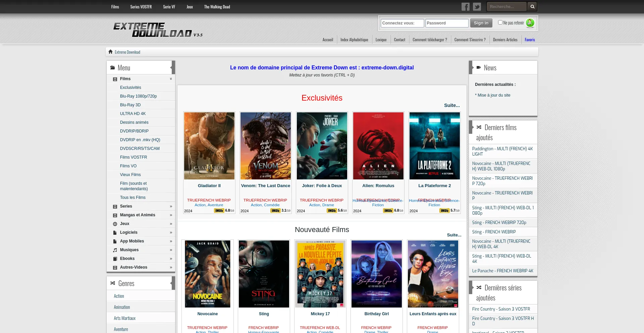Click the green user avatar icon
Image resolution: width=644 pixels, height=333 pixels.
(x=530, y=23)
